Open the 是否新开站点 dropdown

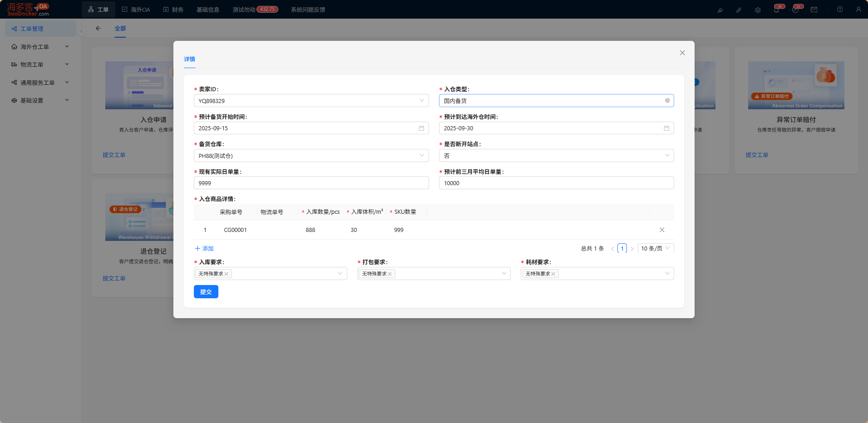[x=556, y=156]
